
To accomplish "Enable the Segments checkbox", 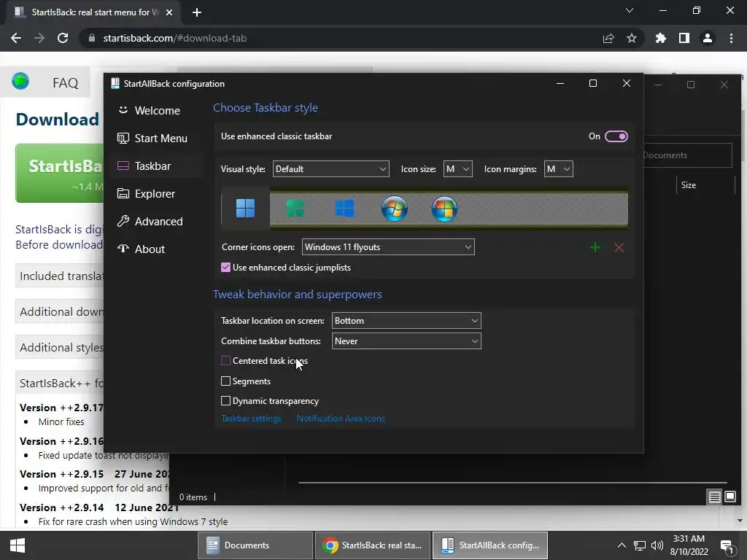I will (x=226, y=381).
